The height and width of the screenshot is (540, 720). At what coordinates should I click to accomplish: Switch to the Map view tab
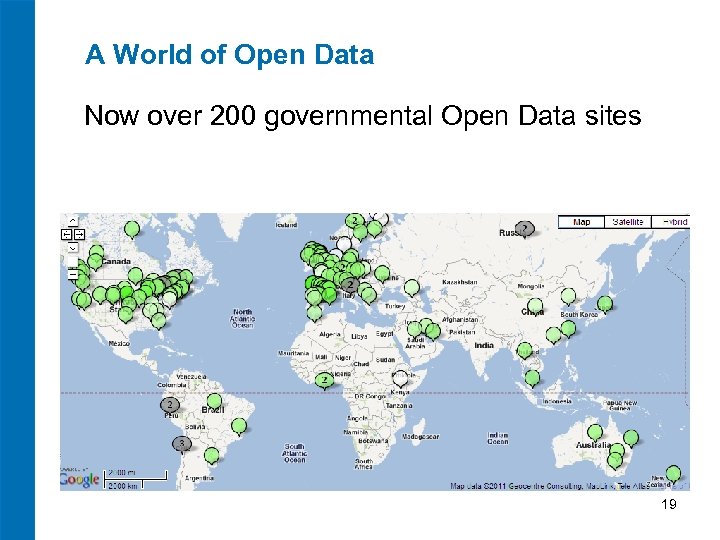click(x=581, y=222)
